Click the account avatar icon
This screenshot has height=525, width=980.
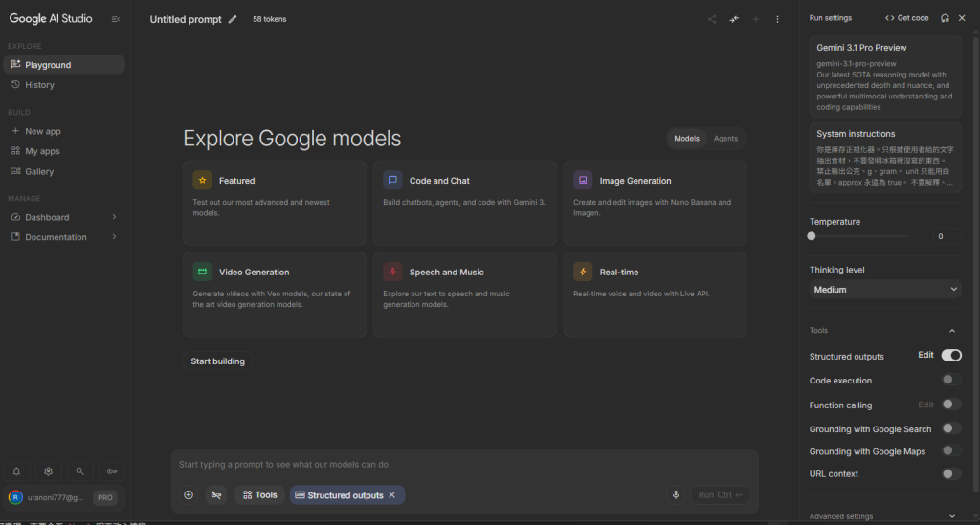point(15,497)
